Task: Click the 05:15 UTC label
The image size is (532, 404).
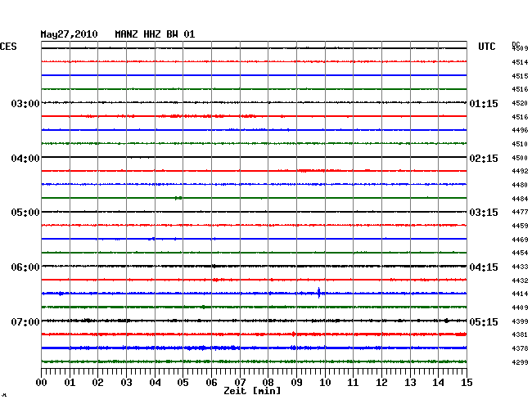Action: click(484, 321)
